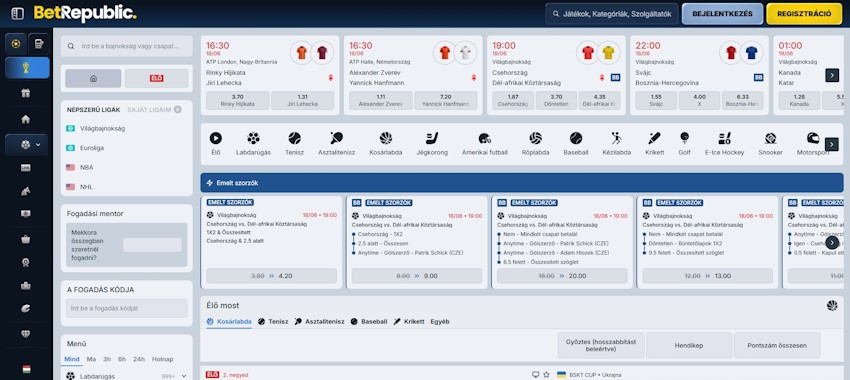Select the 24h time filter tab
This screenshot has width=850, height=380.
[139, 359]
